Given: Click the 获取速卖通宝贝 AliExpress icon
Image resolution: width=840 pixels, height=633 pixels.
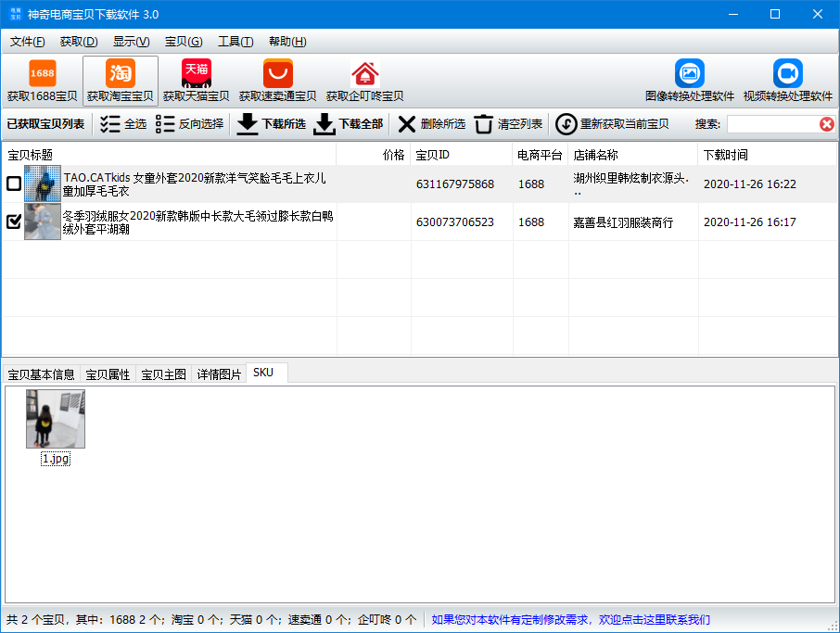Looking at the screenshot, I should pyautogui.click(x=277, y=73).
